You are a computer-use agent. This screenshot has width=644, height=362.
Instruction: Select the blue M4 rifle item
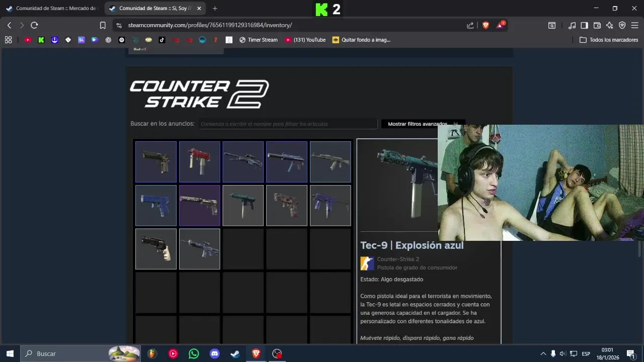point(200,249)
